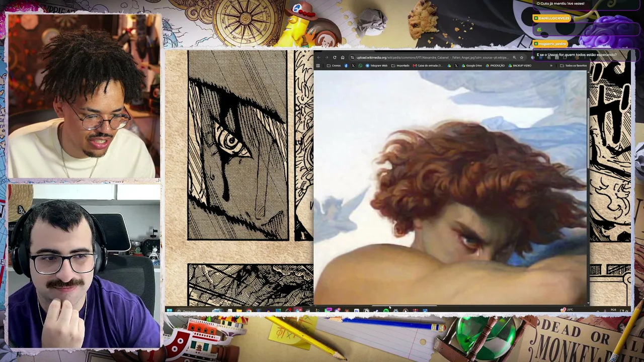Open the Telegram Web bookmark
This screenshot has width=644, height=362.
tap(377, 66)
